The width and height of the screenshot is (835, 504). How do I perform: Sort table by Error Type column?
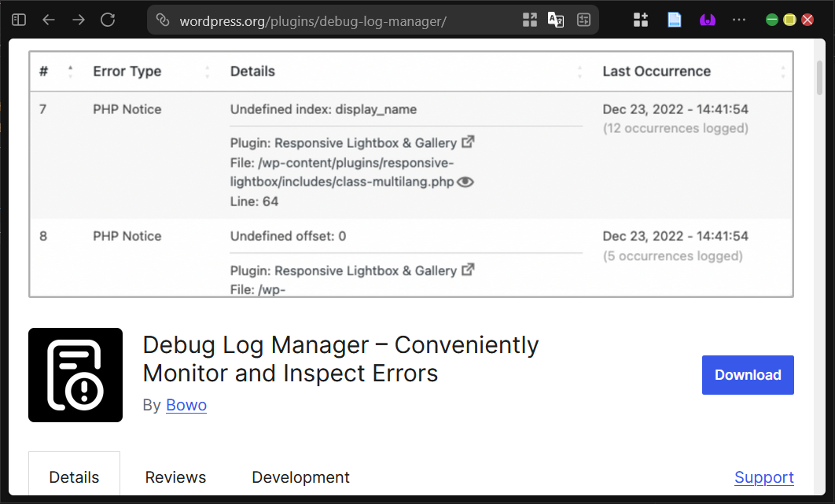pos(207,72)
